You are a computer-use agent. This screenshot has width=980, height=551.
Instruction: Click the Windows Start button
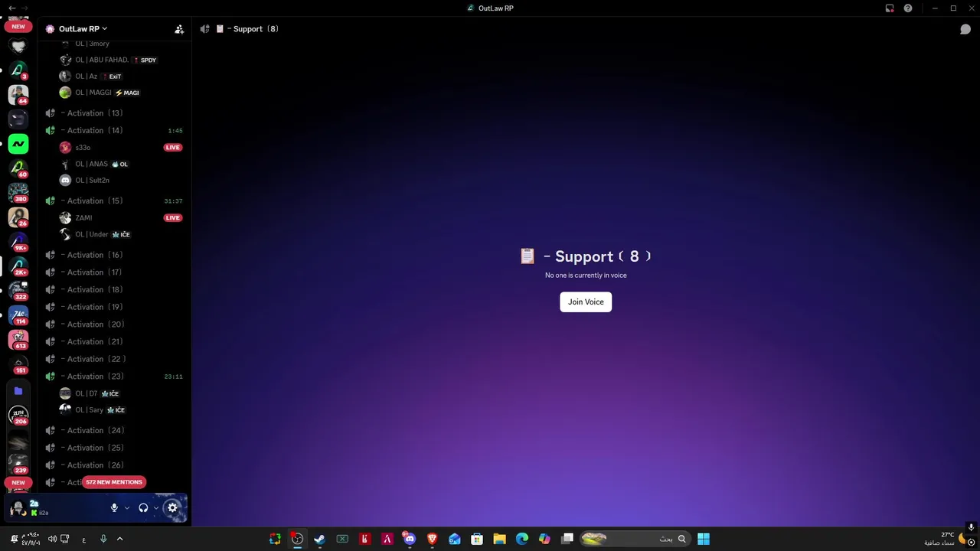704,539
